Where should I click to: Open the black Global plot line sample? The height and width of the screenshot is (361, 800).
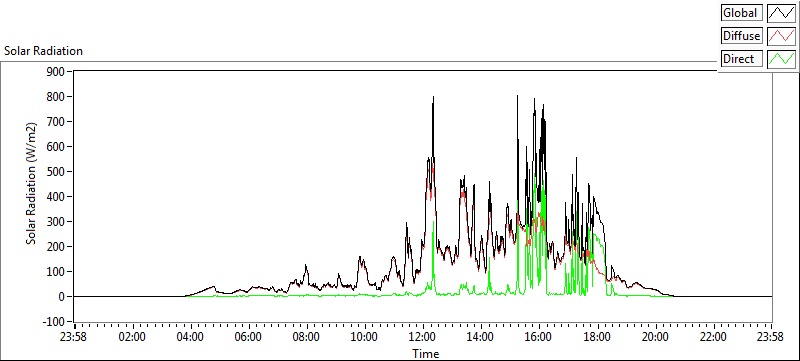pos(782,12)
